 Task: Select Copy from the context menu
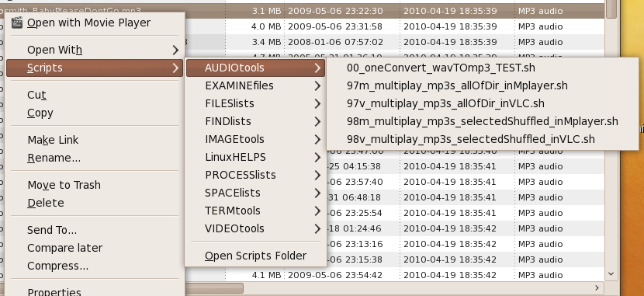(x=40, y=113)
